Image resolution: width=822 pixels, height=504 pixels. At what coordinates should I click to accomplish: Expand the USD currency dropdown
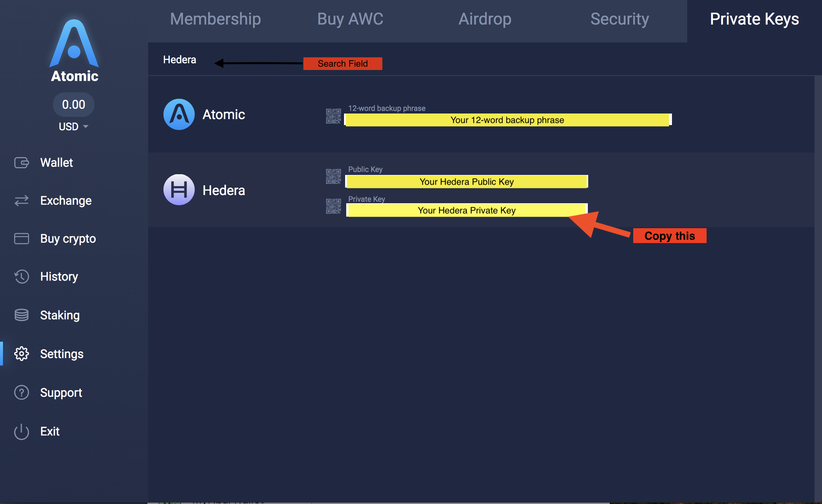coord(74,127)
